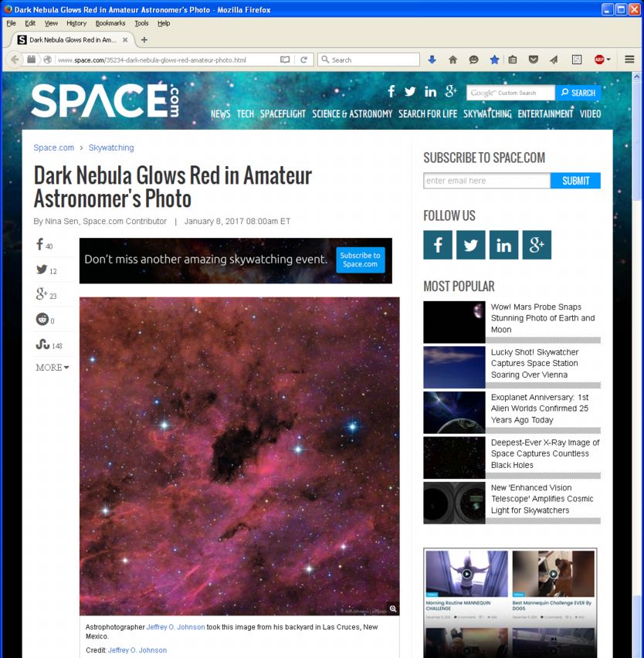Open the Firefox hamburger menu

tap(629, 59)
